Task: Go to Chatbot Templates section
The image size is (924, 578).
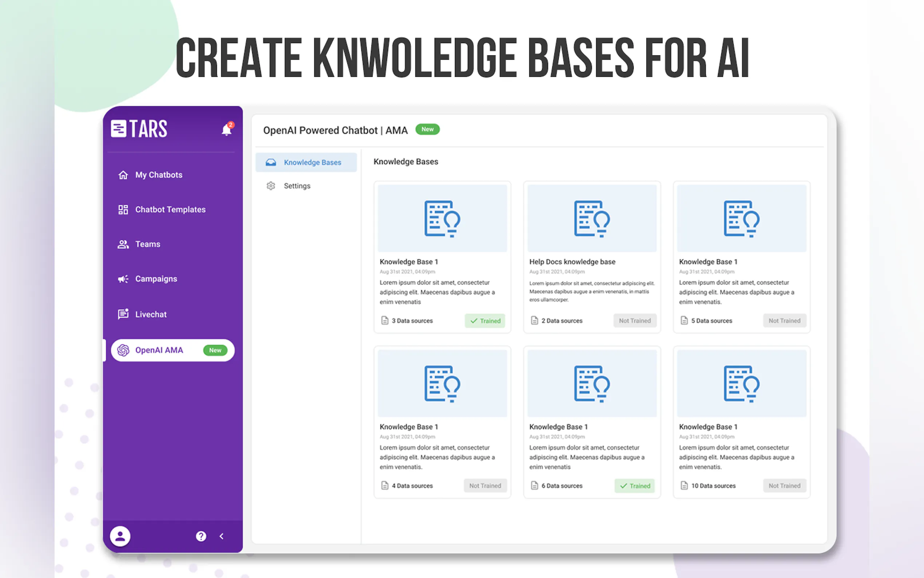Action: click(x=170, y=210)
